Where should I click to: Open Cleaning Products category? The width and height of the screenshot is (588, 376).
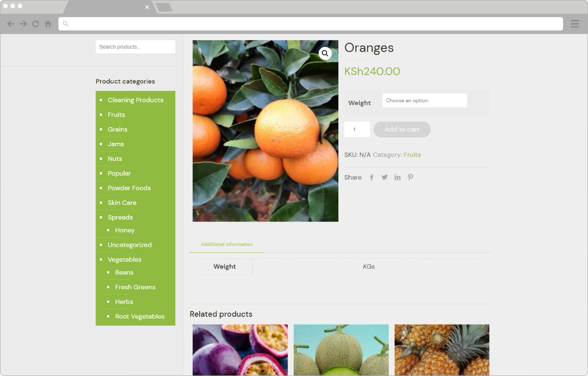click(x=135, y=100)
